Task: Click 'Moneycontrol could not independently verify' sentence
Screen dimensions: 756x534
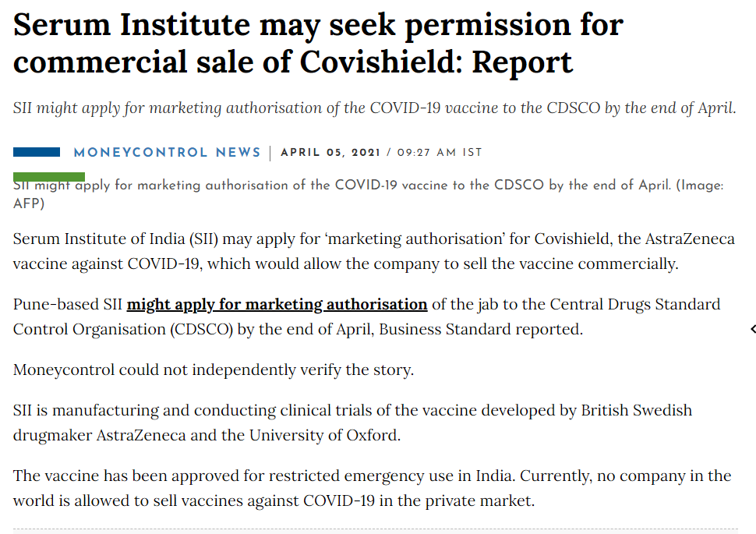Action: tap(213, 370)
